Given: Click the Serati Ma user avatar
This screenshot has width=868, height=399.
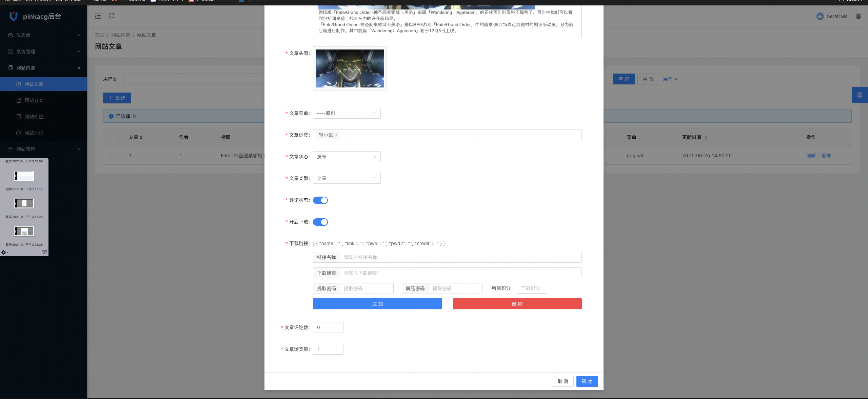Looking at the screenshot, I should tap(820, 16).
